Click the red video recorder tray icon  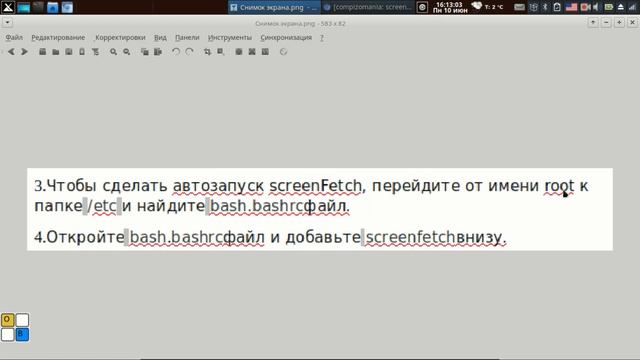click(x=585, y=7)
